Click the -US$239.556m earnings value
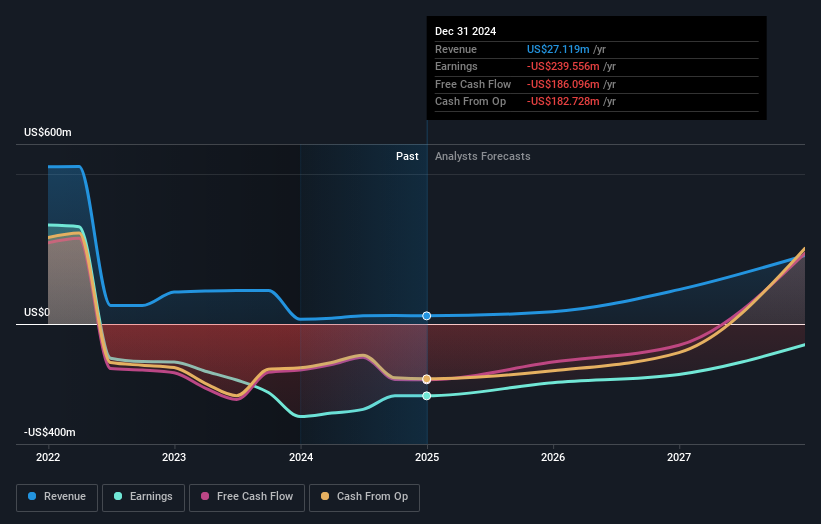Viewport: 821px width, 524px height. (563, 66)
